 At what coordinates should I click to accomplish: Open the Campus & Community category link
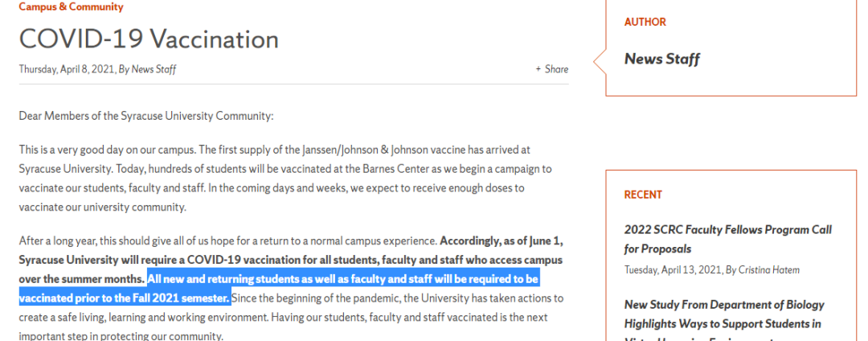pos(71,7)
